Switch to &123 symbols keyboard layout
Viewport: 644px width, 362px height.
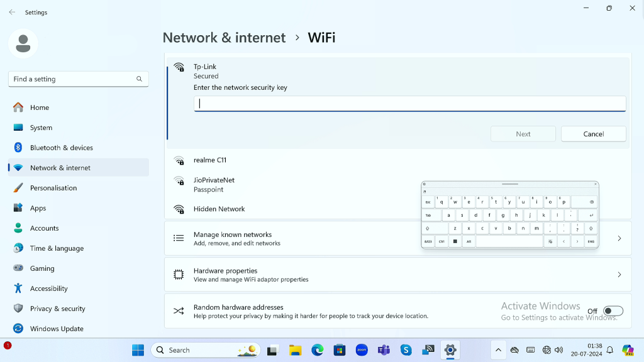[x=428, y=241]
